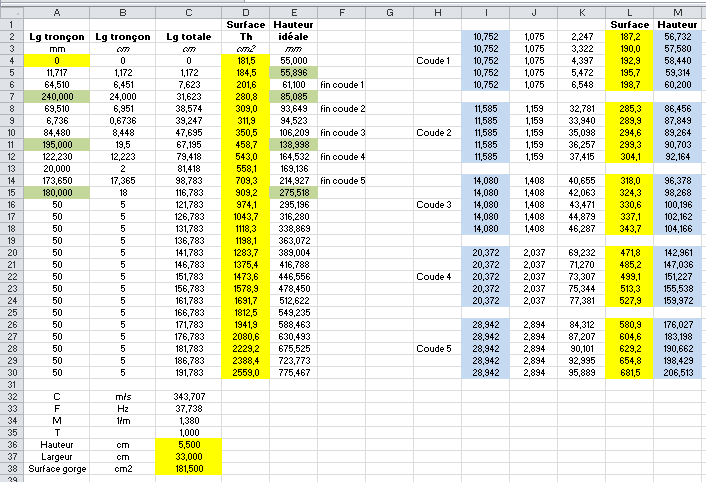This screenshot has width=706, height=482.
Task: Click green cell 138,998
Action: pos(293,144)
